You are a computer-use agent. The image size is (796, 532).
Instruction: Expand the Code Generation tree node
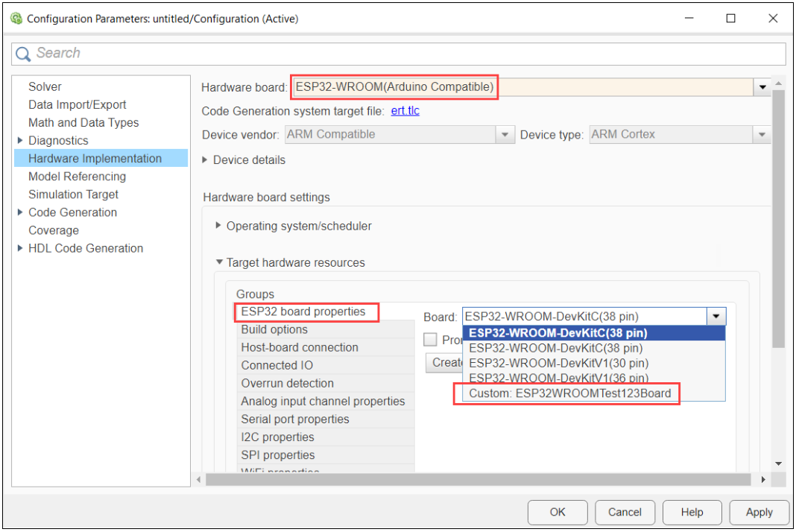click(20, 212)
